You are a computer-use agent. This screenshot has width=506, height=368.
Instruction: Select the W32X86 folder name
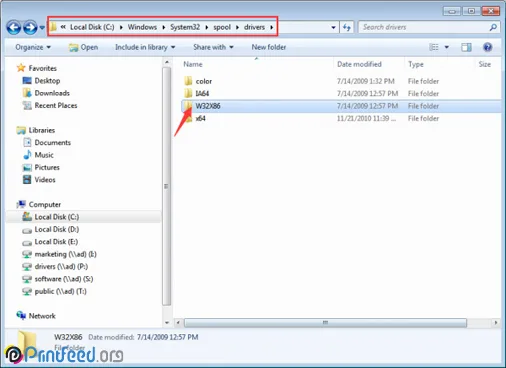point(208,106)
